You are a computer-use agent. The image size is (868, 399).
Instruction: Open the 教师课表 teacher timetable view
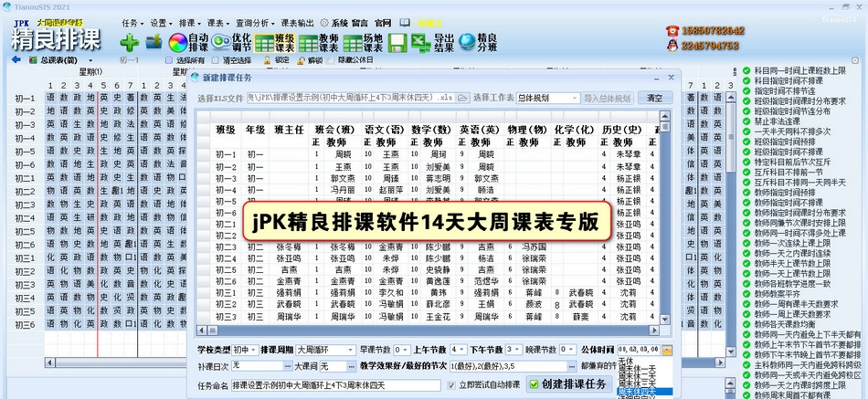(318, 43)
